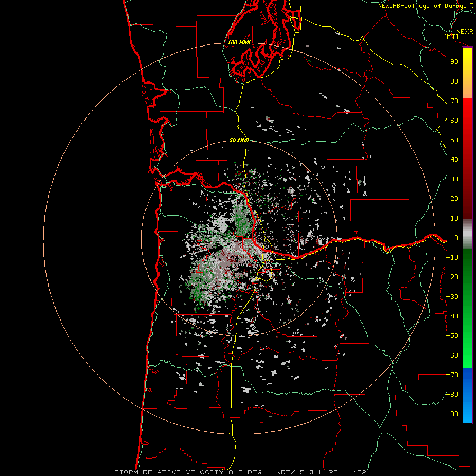This screenshot has width=476, height=476.
Task: Click the 50 value on the velocity scale
Action: (454, 140)
